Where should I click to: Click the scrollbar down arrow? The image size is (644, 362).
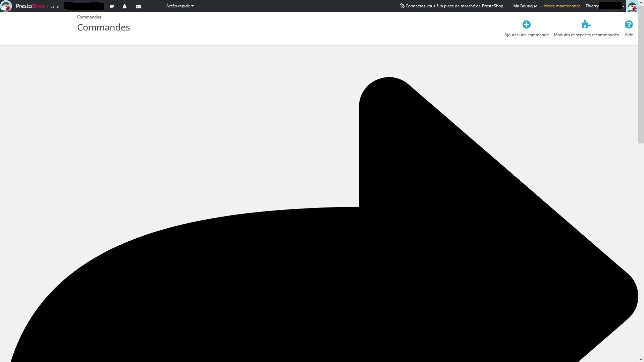click(x=641, y=359)
